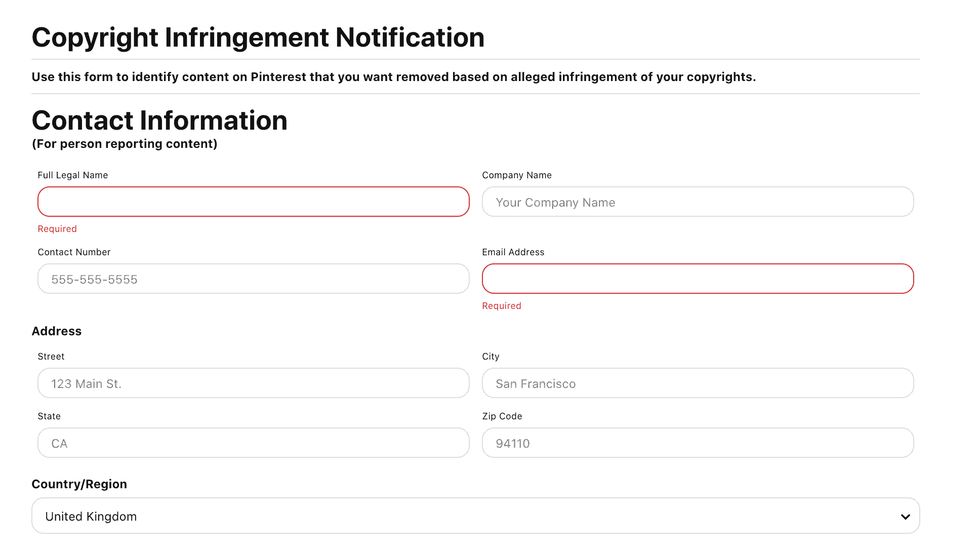Screen dimensions: 980x547
Task: Open the Country/Region dropdown showing United Kingdom
Action: pyautogui.click(x=476, y=516)
